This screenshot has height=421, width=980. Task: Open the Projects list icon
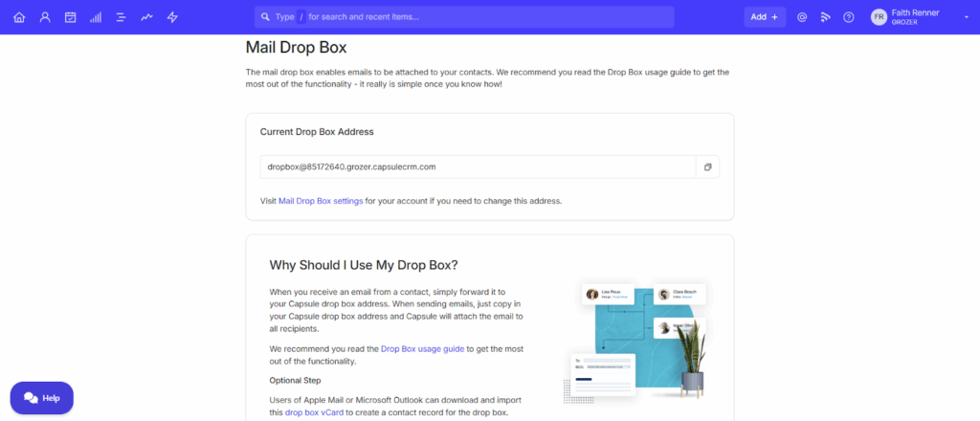point(121,17)
